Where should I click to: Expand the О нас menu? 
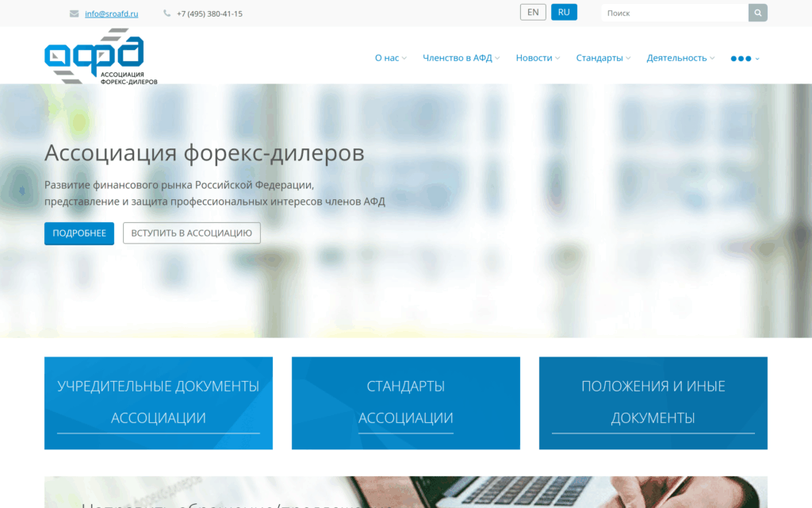pos(390,58)
